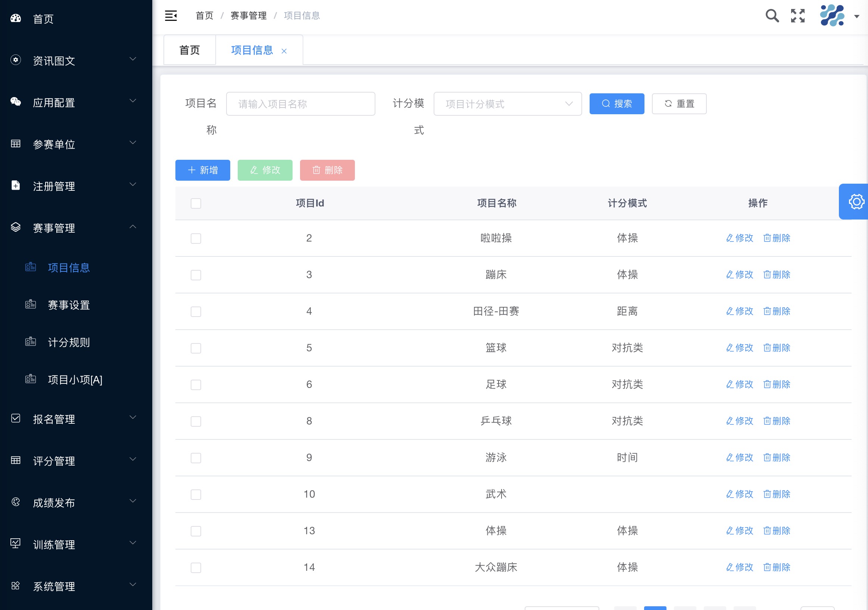
Task: Check the 田径-田赛 row checkbox
Action: point(196,312)
